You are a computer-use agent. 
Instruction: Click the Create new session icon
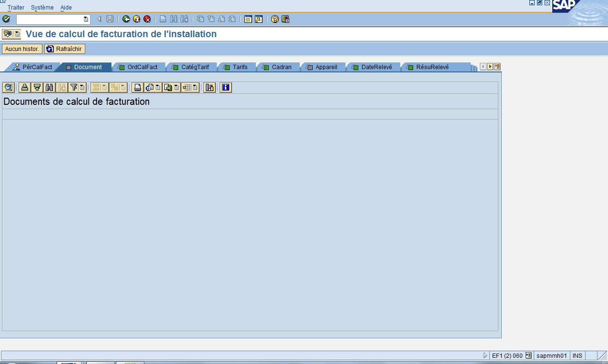248,19
